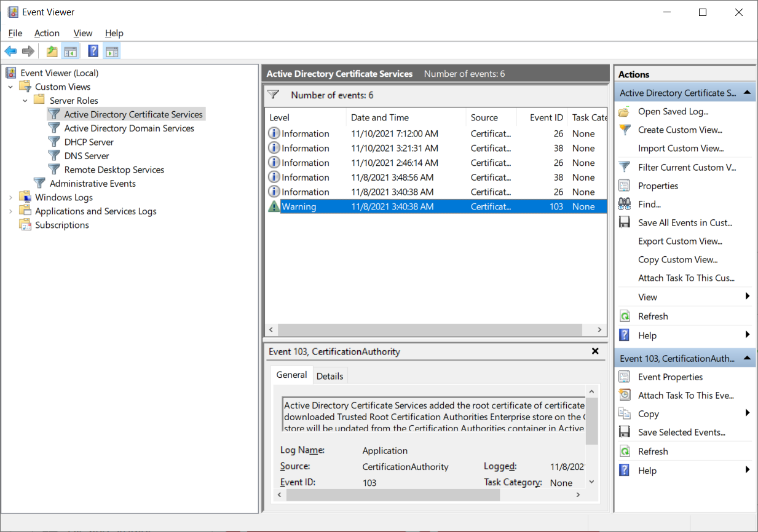This screenshot has height=532, width=758.
Task: Toggle Show/Hide Action Pane toolbar icon
Action: pos(111,52)
